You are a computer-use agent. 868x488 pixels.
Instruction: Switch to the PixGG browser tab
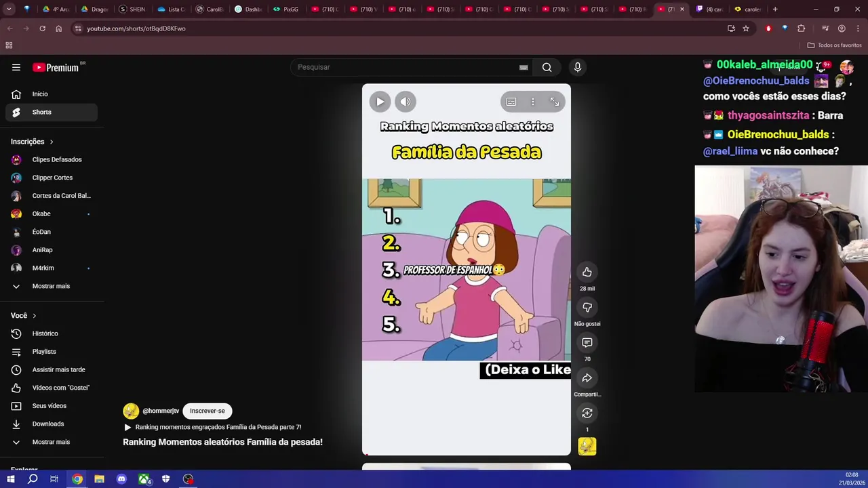coord(286,9)
